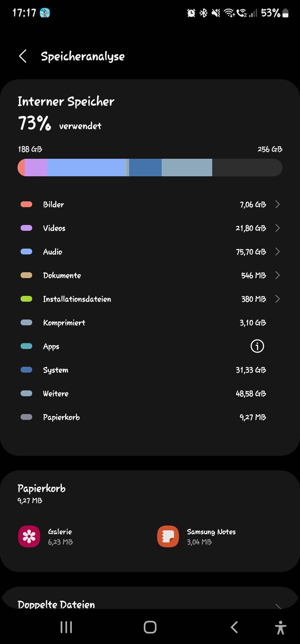
Task: Tap the Audio segment in storage bar
Action: point(86,167)
